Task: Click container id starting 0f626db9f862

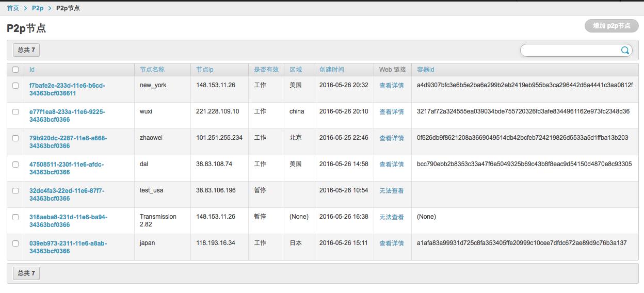Action: (x=523, y=138)
